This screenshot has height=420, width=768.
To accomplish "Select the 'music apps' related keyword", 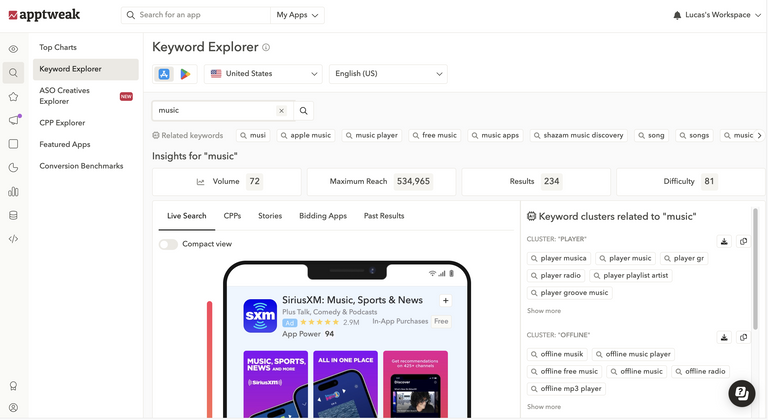I will pos(495,135).
